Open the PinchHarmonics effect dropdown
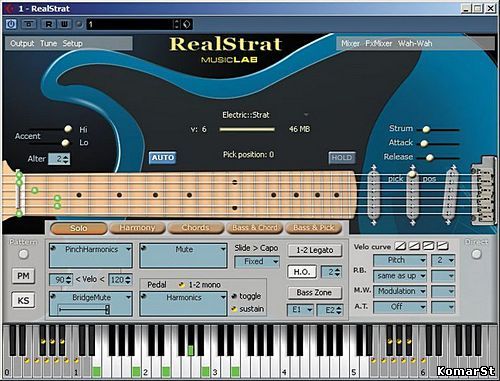 pyautogui.click(x=91, y=249)
